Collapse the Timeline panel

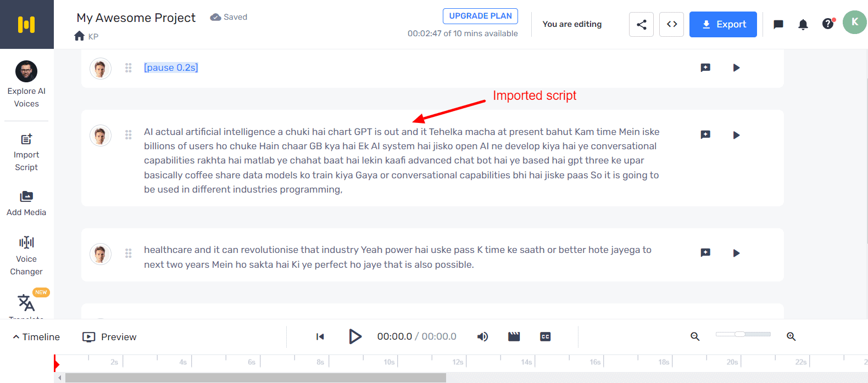tap(36, 337)
